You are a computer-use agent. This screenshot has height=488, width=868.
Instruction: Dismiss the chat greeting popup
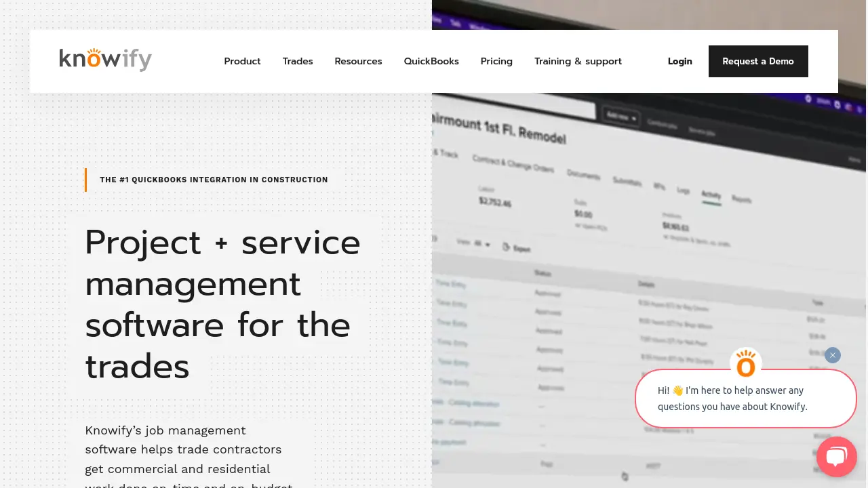pos(833,355)
